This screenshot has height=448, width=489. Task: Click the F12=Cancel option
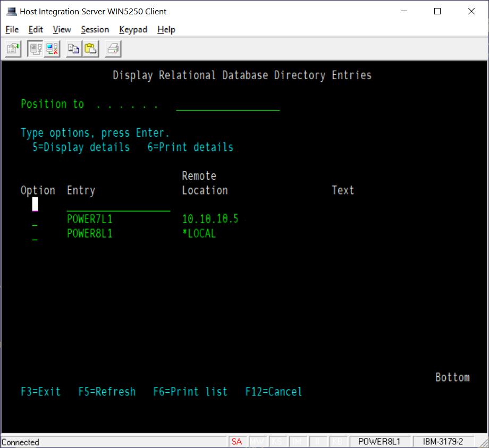pyautogui.click(x=273, y=392)
